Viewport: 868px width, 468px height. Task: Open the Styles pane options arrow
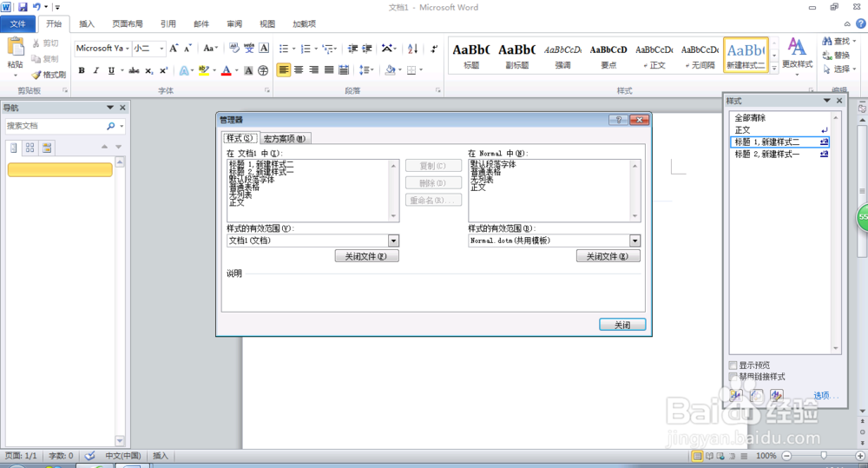click(827, 101)
